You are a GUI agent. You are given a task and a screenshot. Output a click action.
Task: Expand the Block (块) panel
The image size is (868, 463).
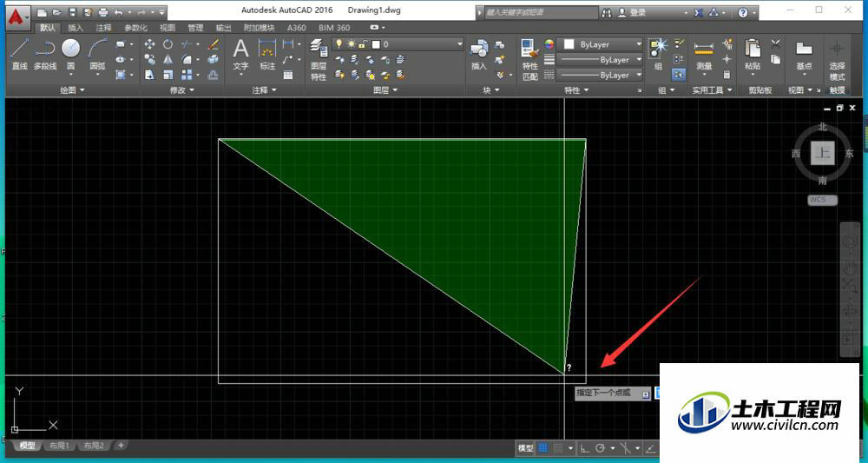490,90
